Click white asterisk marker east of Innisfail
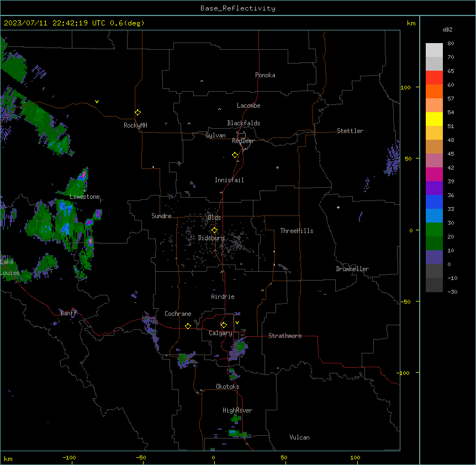Viewport: 476px width, 465px height. coord(277,168)
